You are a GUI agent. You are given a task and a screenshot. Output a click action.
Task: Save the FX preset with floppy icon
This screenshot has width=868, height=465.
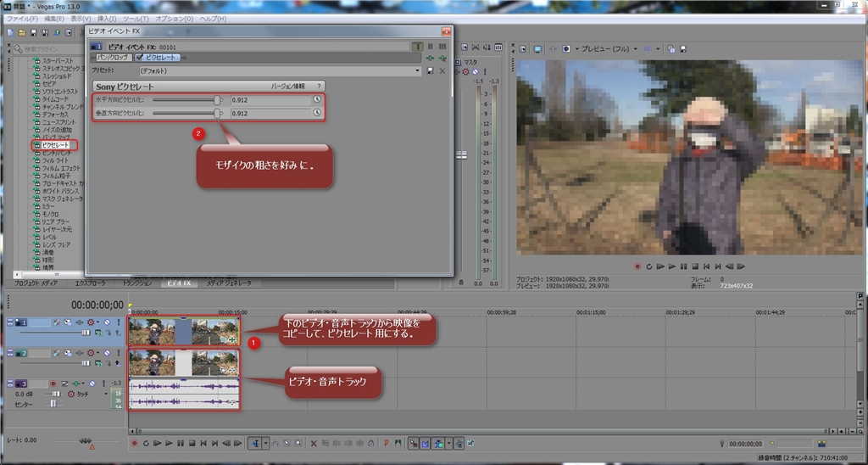coord(430,71)
